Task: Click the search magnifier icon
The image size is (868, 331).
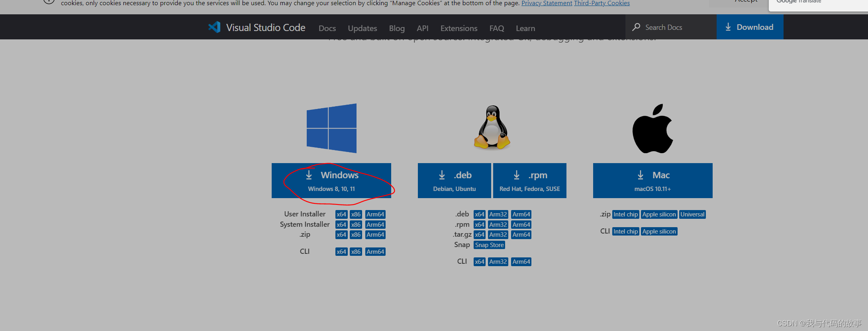Action: click(x=636, y=27)
